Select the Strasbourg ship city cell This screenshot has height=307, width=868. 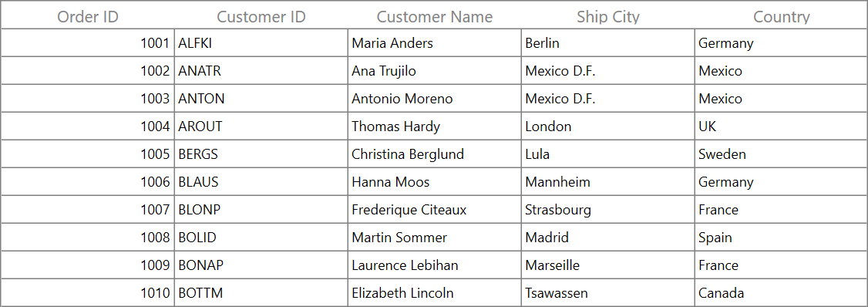coord(607,209)
